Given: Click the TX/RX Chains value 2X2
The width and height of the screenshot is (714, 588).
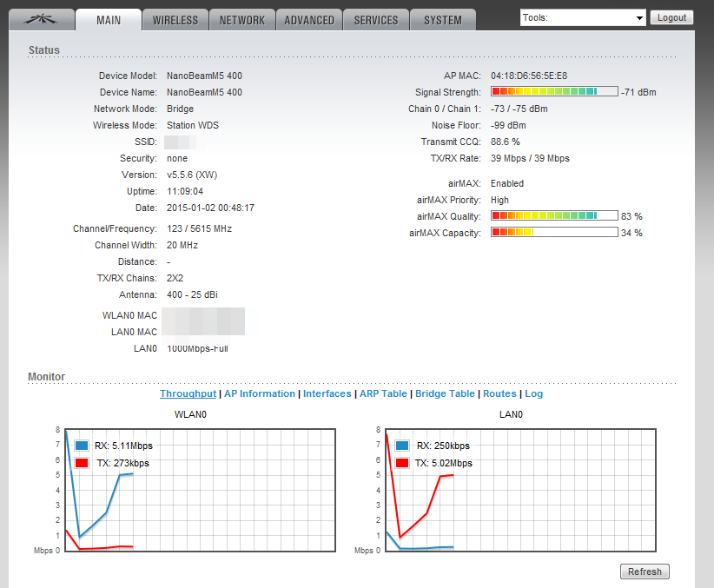Looking at the screenshot, I should tap(175, 278).
